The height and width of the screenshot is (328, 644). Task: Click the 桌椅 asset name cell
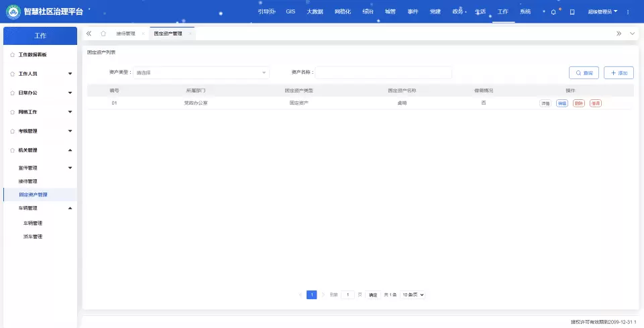402,103
